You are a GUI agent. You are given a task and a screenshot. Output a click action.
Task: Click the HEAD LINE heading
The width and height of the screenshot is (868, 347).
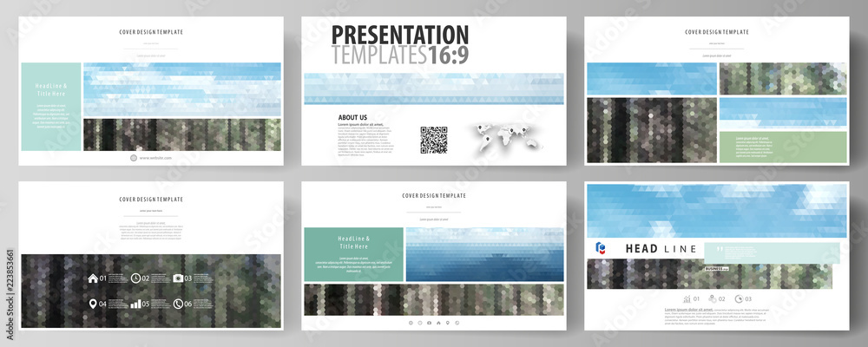(661, 249)
